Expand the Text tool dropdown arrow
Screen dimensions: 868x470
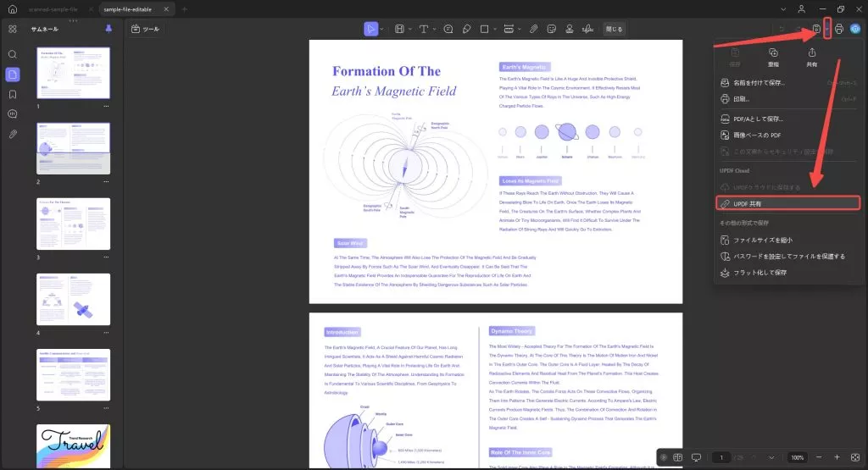(x=434, y=29)
